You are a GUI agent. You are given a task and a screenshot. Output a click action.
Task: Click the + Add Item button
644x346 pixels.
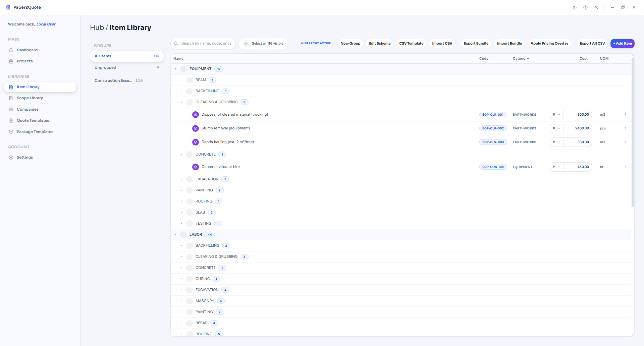click(623, 44)
